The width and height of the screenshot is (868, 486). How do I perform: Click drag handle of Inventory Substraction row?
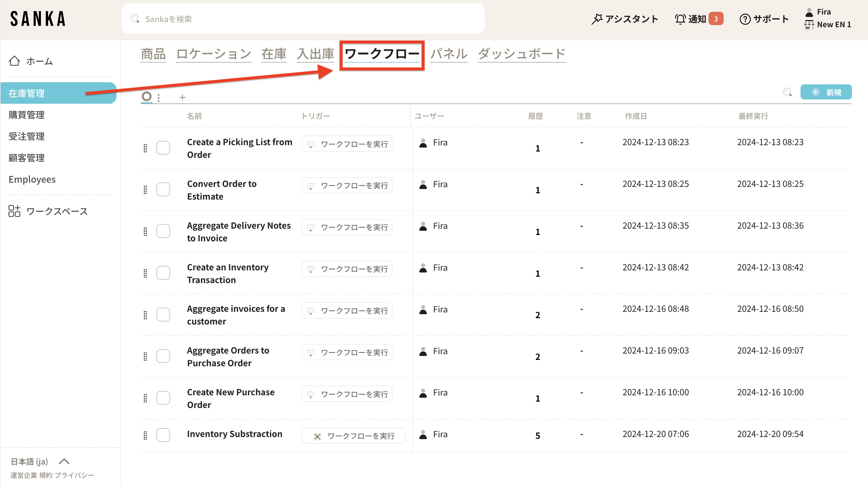(x=145, y=435)
